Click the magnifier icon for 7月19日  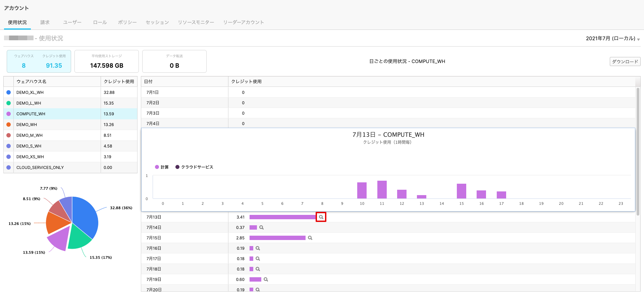(266, 280)
